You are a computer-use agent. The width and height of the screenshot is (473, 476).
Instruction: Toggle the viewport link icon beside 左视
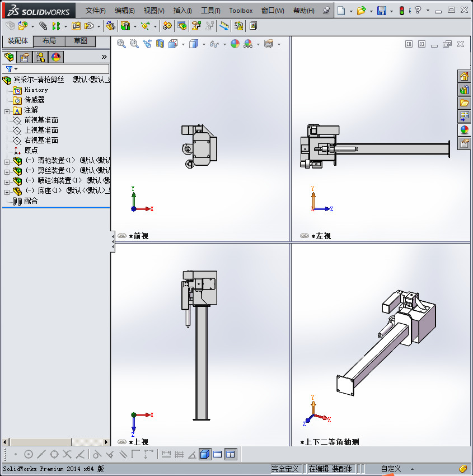click(305, 236)
